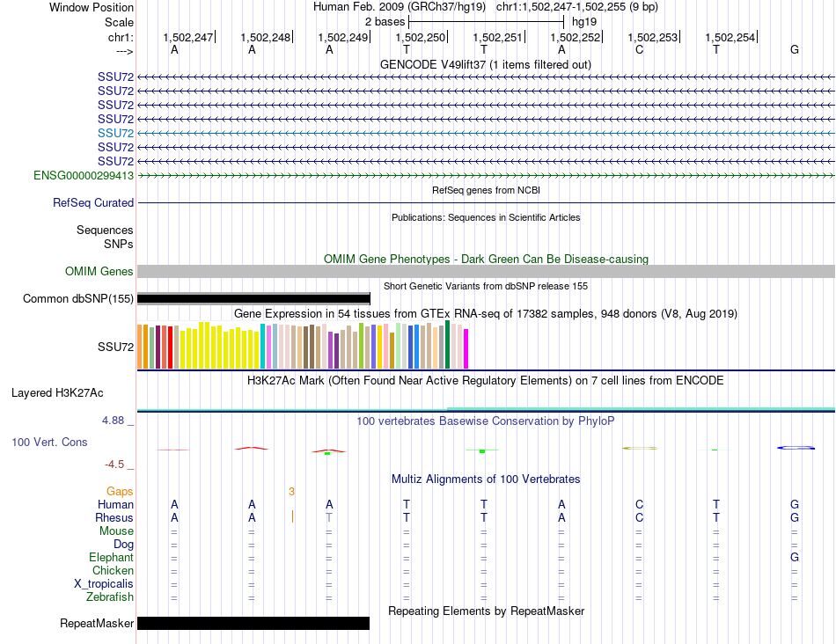Select the Dog alignment row label

click(x=124, y=545)
